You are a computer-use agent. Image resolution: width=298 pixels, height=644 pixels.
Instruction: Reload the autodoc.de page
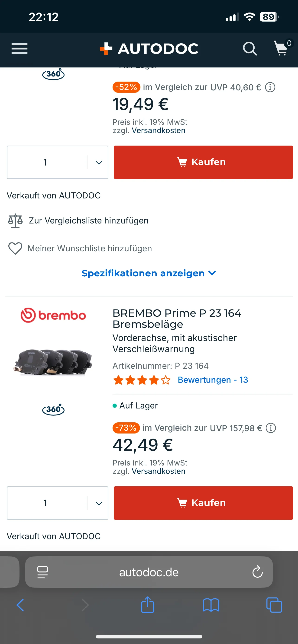(257, 572)
